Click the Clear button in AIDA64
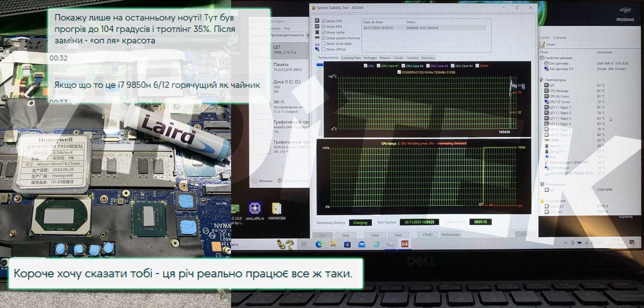The width and height of the screenshot is (644, 308). [375, 235]
